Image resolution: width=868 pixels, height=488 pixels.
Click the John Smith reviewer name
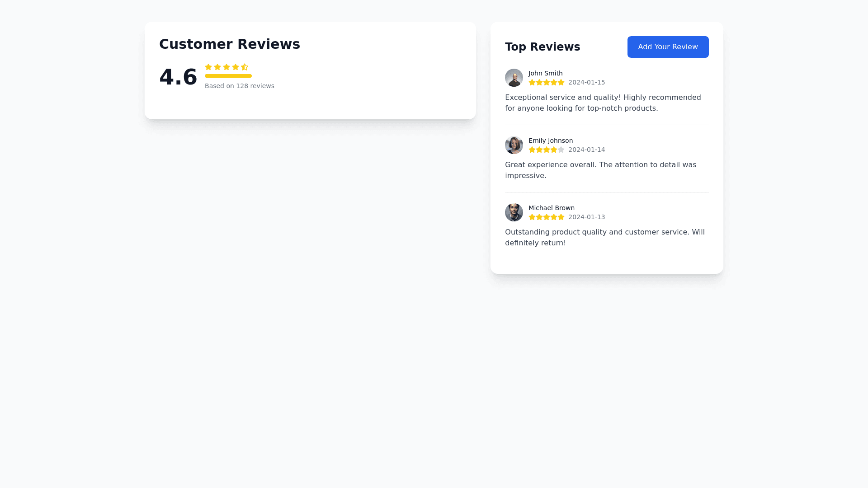[x=545, y=73]
